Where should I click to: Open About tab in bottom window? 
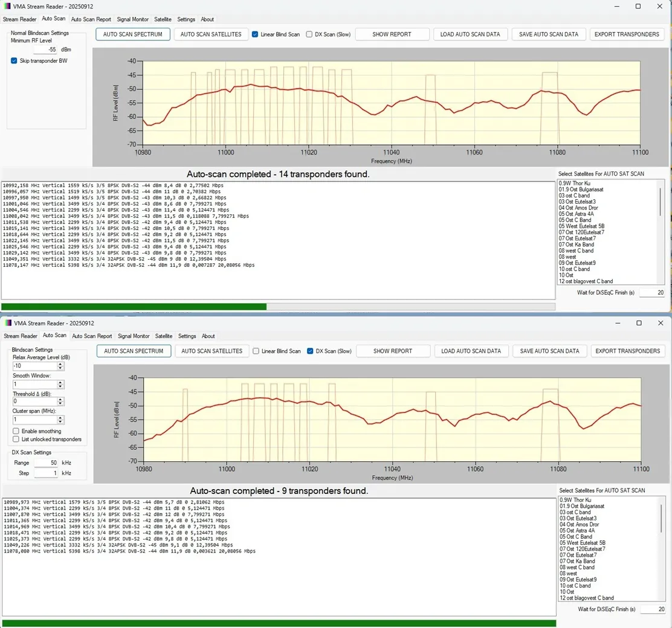pos(208,336)
